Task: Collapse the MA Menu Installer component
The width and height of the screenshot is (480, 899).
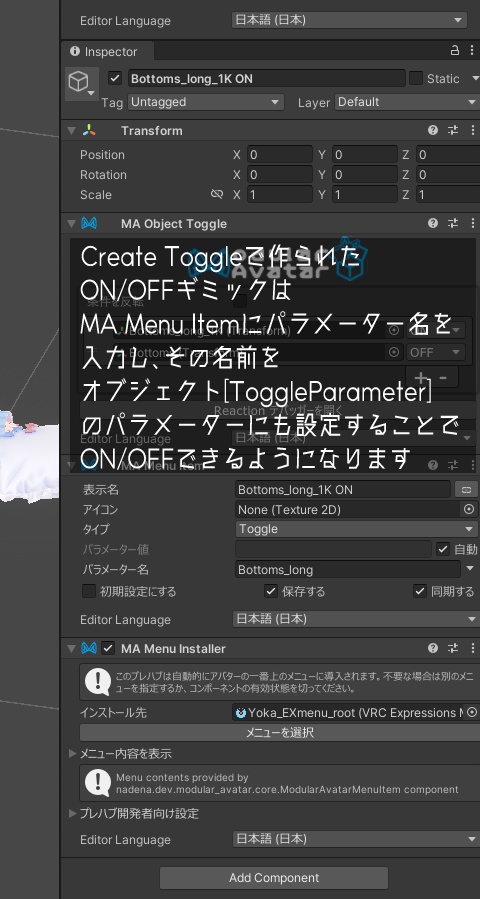Action: click(71, 648)
